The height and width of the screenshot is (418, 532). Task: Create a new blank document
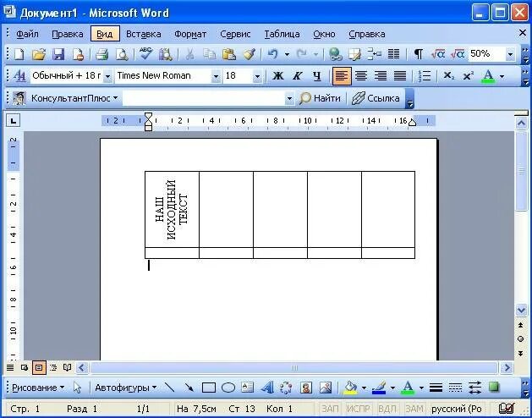[19, 54]
